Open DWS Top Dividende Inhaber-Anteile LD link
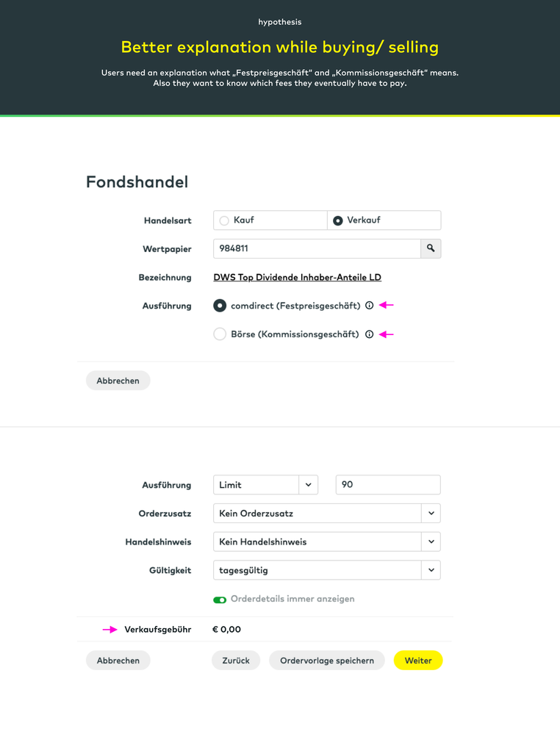 tap(297, 278)
